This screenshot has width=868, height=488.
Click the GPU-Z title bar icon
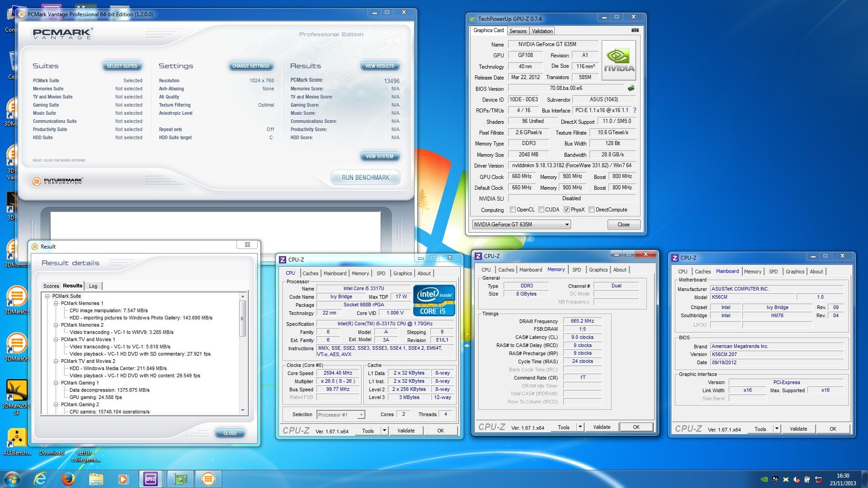pos(473,19)
